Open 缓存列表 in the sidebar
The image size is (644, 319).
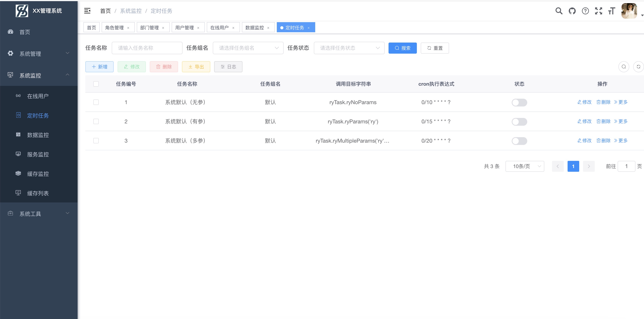pos(39,193)
